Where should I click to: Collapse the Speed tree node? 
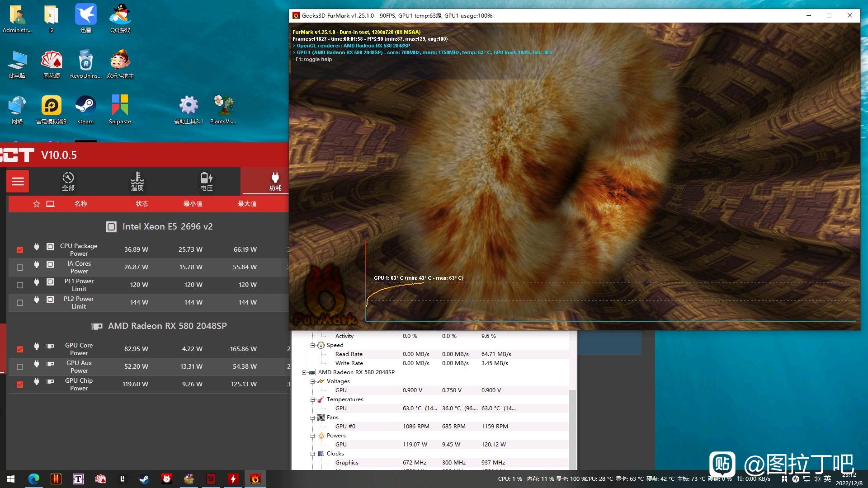[x=312, y=345]
